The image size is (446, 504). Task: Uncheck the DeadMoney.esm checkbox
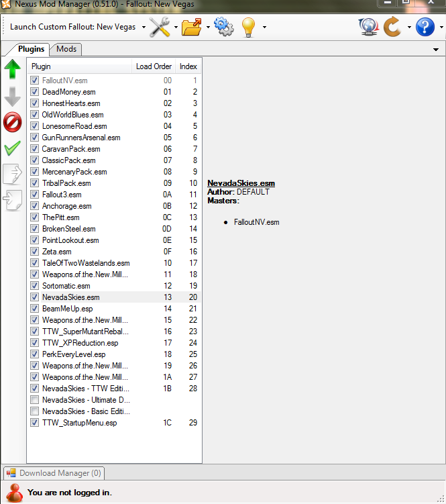coord(34,92)
